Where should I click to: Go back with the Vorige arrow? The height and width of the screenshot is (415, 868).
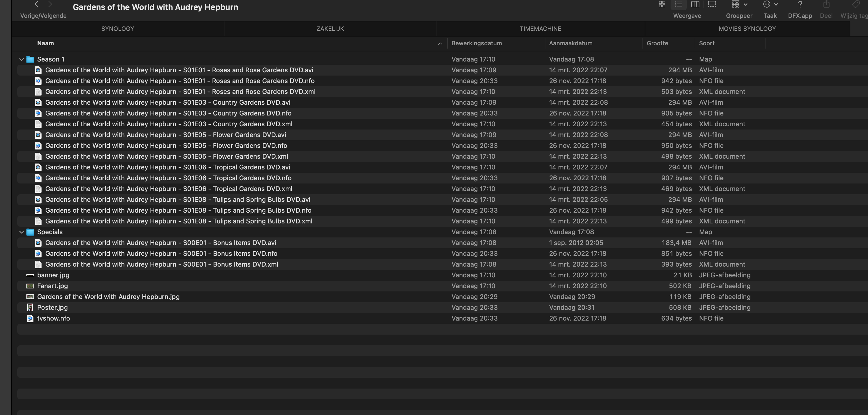pyautogui.click(x=36, y=4)
